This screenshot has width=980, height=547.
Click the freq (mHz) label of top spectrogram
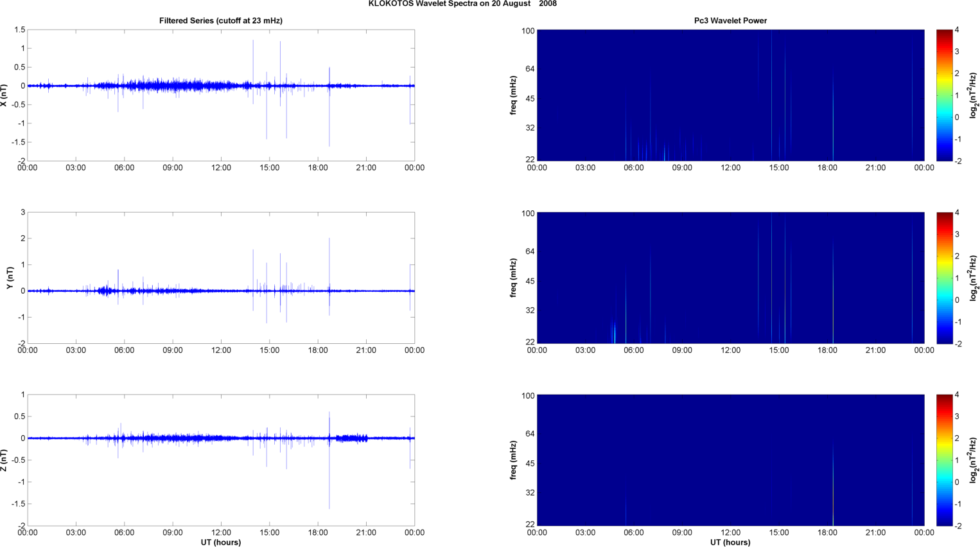(514, 95)
